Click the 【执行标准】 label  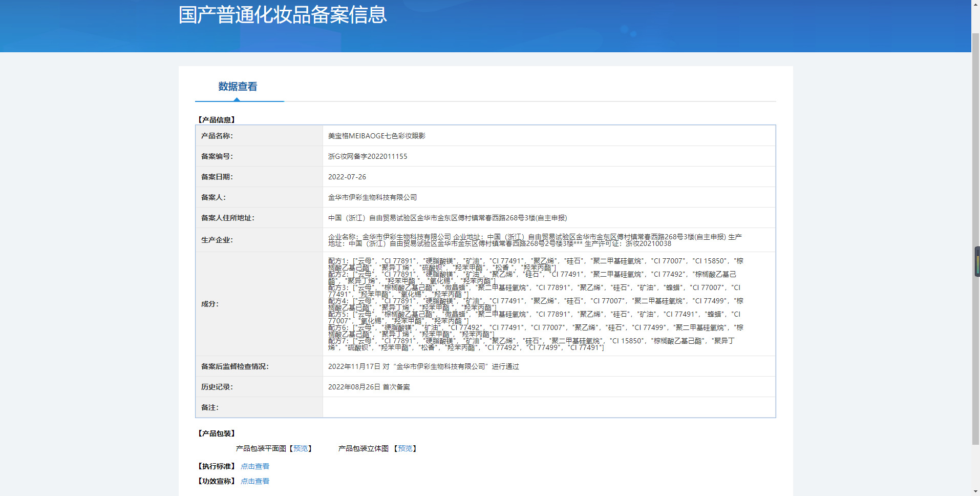[x=216, y=466]
